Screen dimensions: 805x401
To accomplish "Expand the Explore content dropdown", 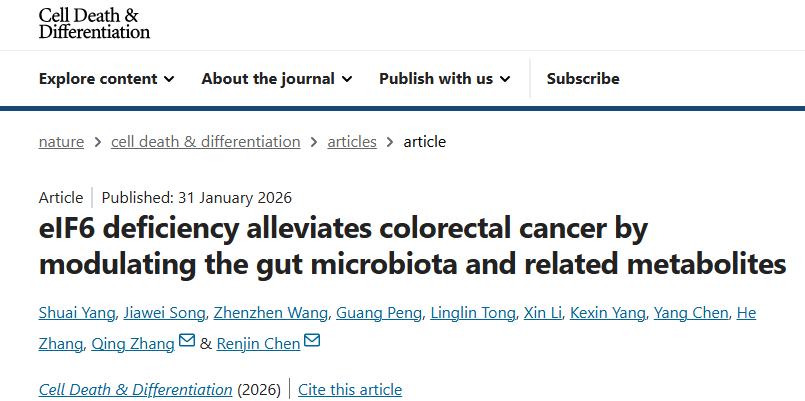I will point(107,79).
